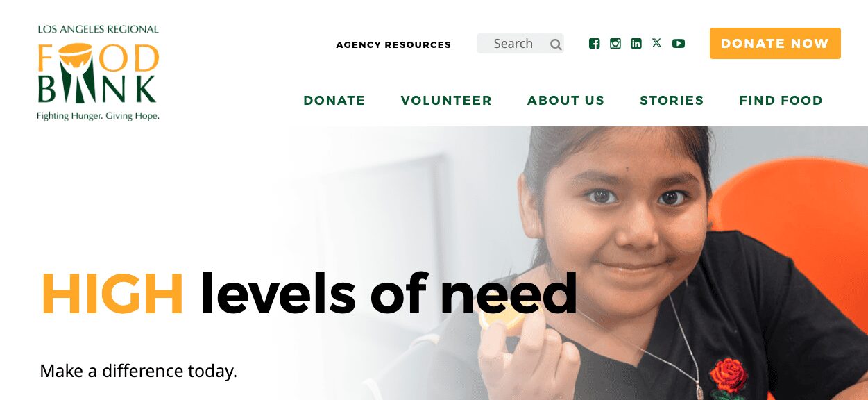
Task: Click the hero photo of the smiling girl
Action: pyautogui.click(x=624, y=263)
